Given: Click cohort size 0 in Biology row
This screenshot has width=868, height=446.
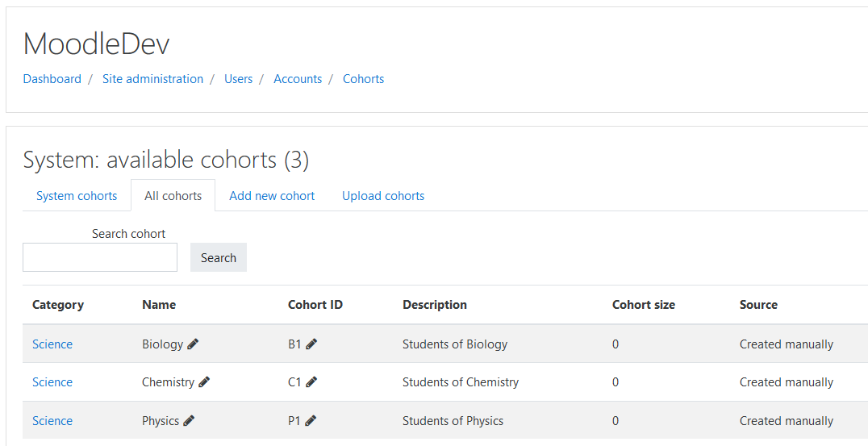Looking at the screenshot, I should point(616,344).
